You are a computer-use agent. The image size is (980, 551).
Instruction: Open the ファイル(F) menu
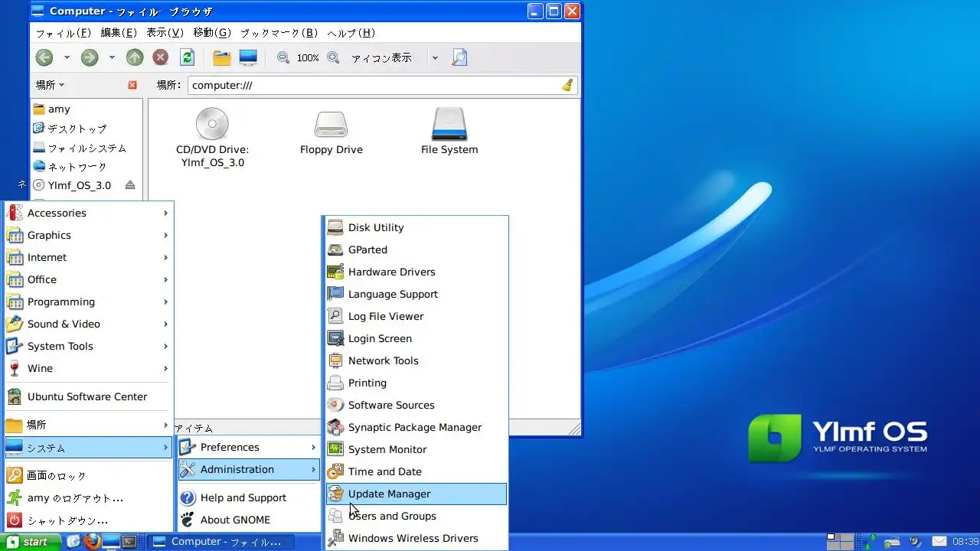(x=64, y=33)
